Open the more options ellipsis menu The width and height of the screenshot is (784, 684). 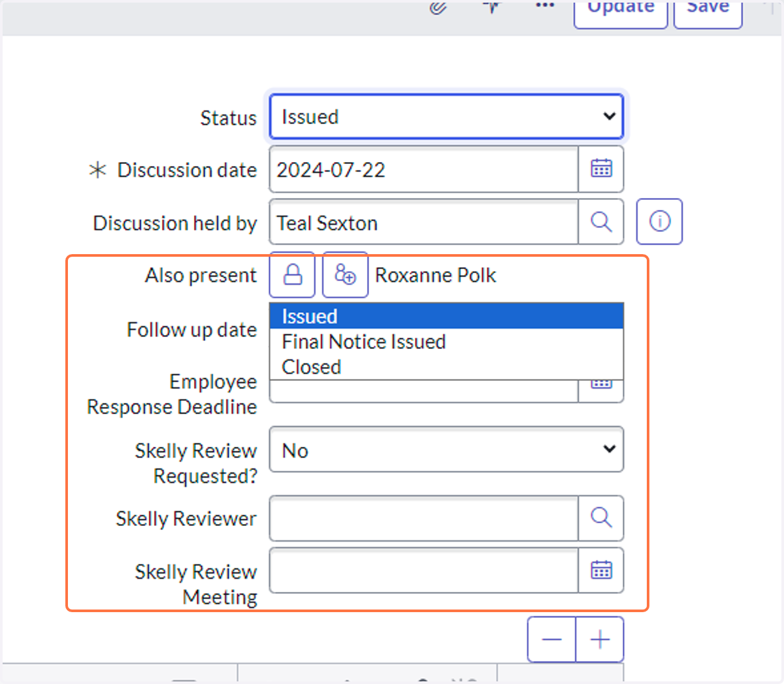pos(545,5)
